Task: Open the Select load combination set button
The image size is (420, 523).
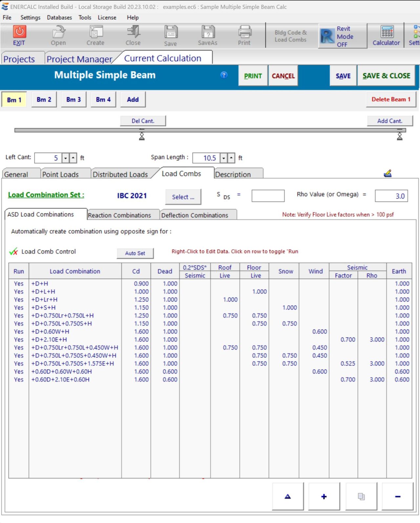Action: [183, 197]
